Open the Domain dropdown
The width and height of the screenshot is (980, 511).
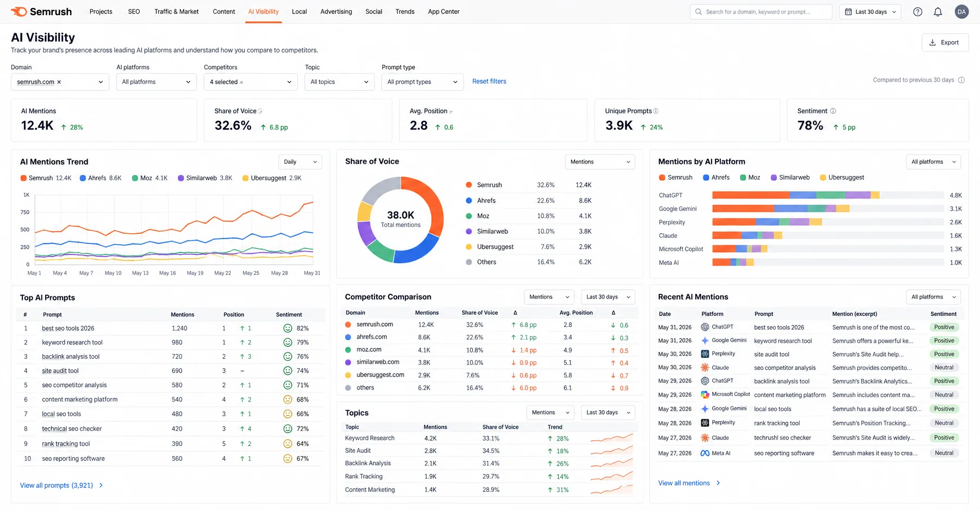pyautogui.click(x=60, y=82)
